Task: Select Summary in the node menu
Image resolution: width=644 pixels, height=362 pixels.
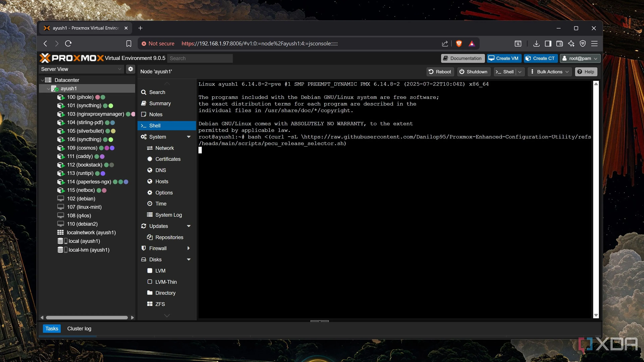Action: point(160,103)
